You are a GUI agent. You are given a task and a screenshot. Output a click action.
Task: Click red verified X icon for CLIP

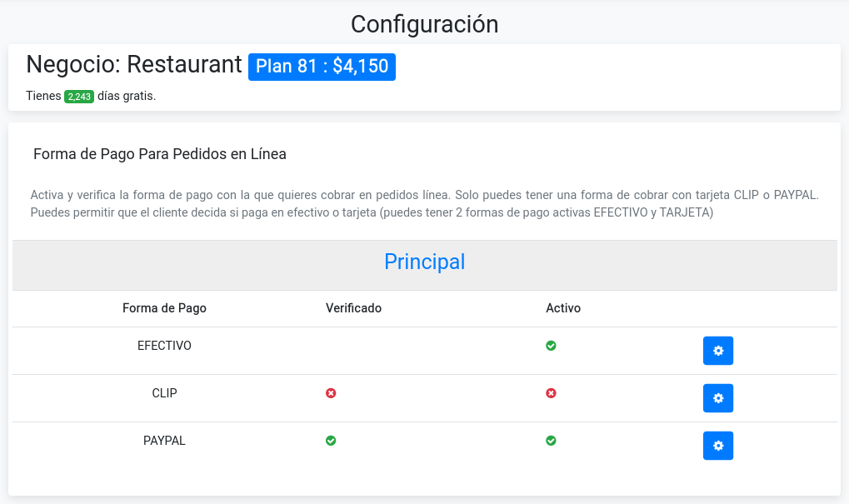point(331,393)
